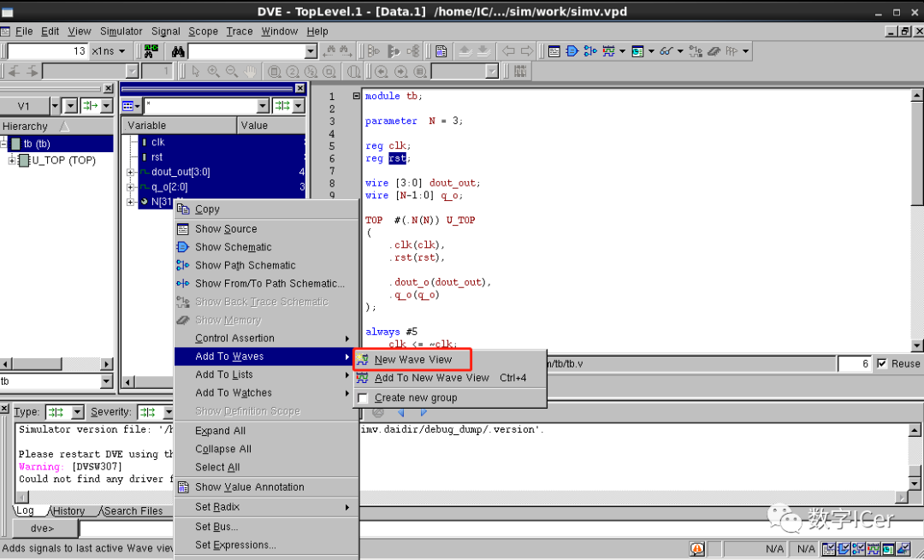This screenshot has width=924, height=560.
Task: Click the binoculars search icon in toolbar
Action: 178,51
